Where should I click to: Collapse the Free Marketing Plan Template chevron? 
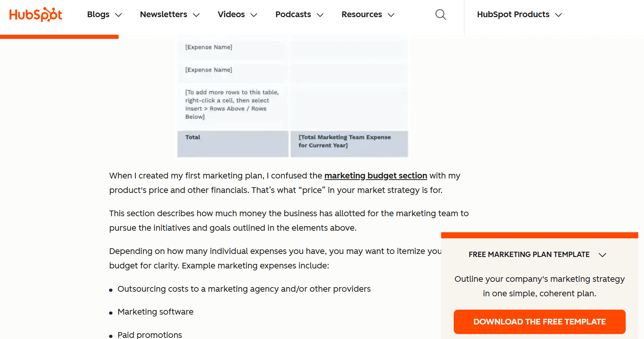(x=602, y=255)
